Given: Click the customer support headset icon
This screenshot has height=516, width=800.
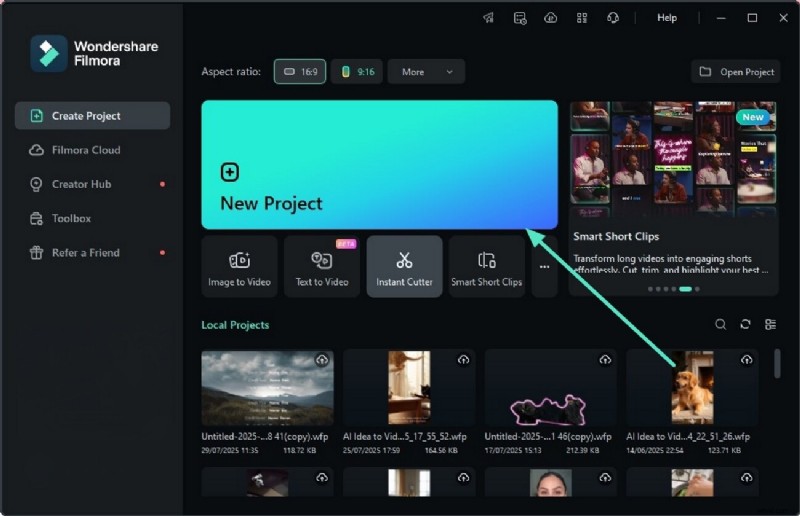Looking at the screenshot, I should [x=612, y=18].
